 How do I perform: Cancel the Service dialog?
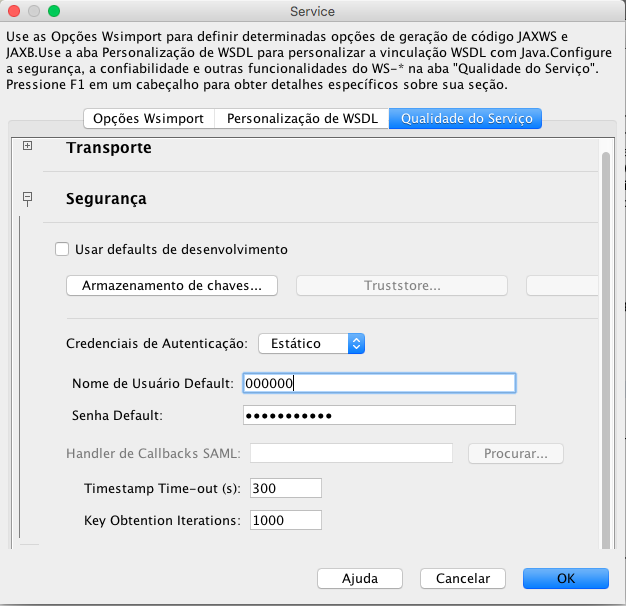click(x=463, y=578)
